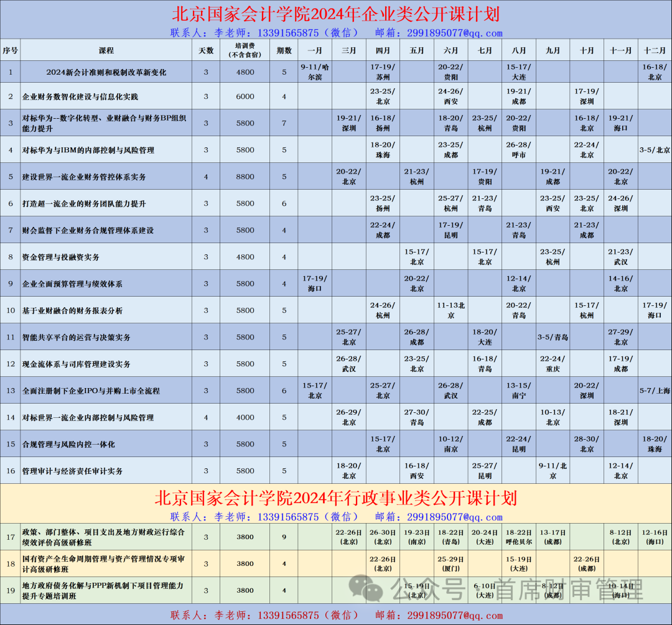672x625 pixels.
Task: Click course name 打造超一流企业的财务团队能力提升
Action: click(x=84, y=204)
